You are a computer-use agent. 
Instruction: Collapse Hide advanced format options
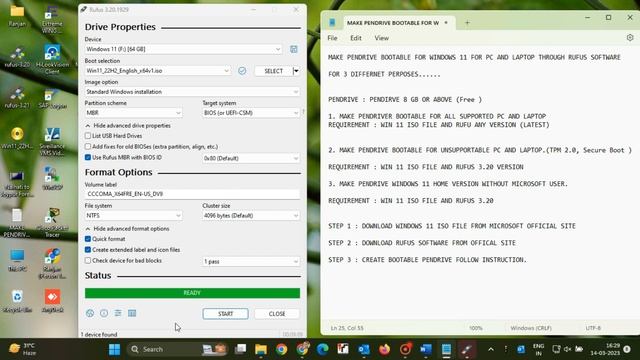(x=127, y=229)
